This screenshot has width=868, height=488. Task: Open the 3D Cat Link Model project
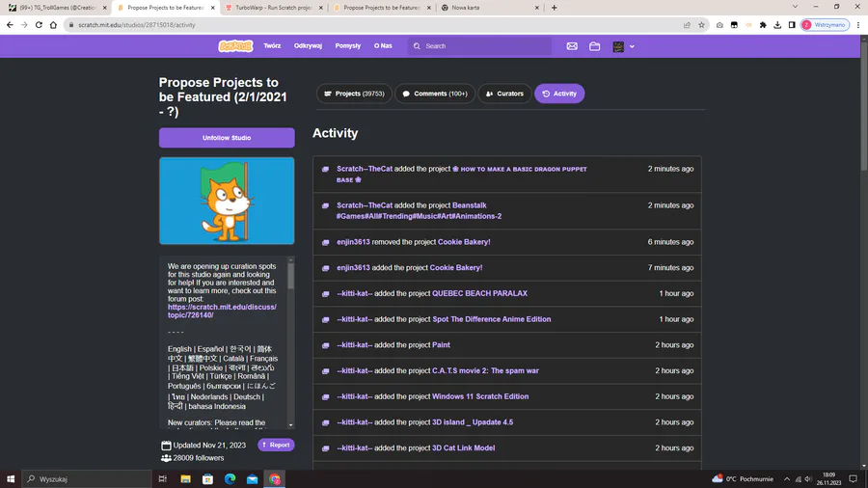(463, 448)
